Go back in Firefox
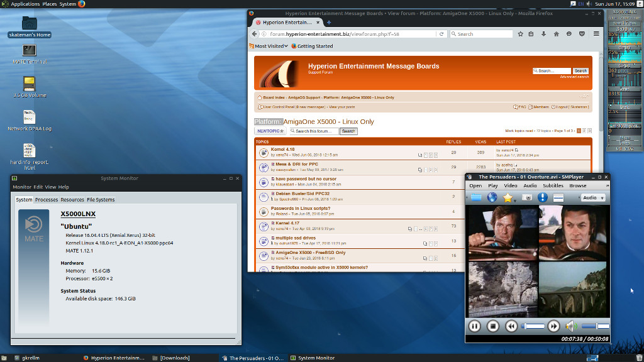Viewport: 644px width, 362px height. [x=255, y=34]
